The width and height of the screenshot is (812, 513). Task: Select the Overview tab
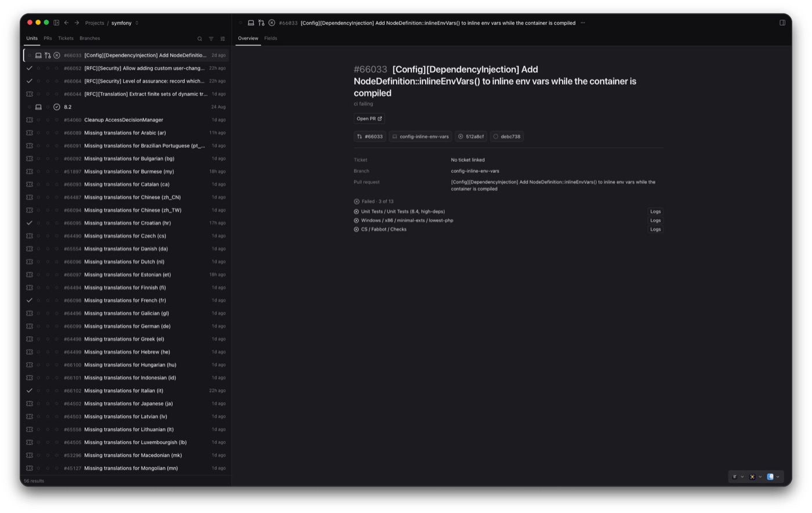pos(248,38)
